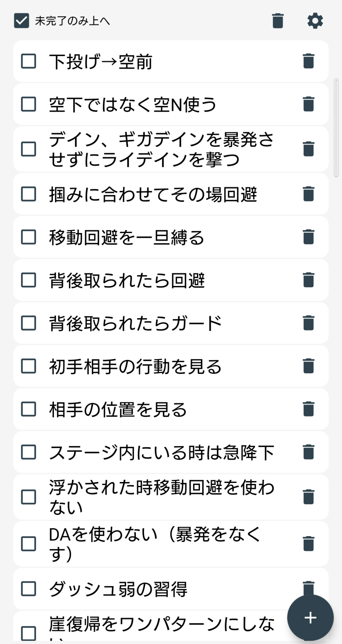Delete the 背後取られたらガード task
342x644 pixels.
pos(308,323)
